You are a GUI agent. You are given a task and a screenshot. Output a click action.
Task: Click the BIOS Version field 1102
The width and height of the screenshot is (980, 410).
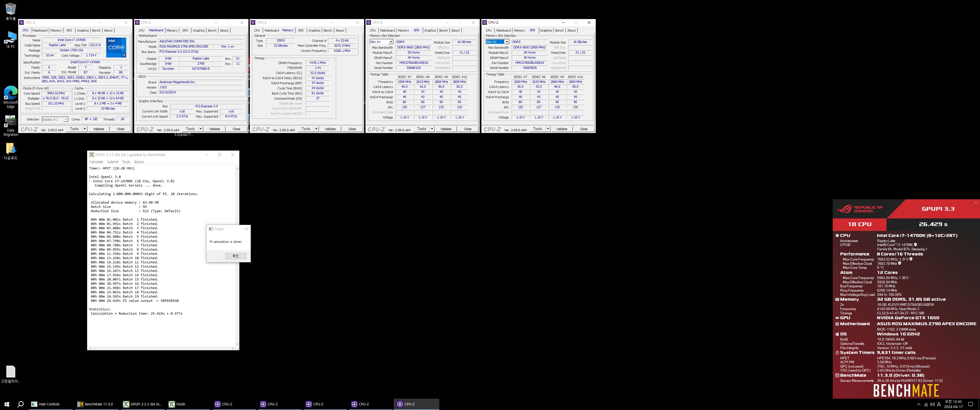pos(201,87)
